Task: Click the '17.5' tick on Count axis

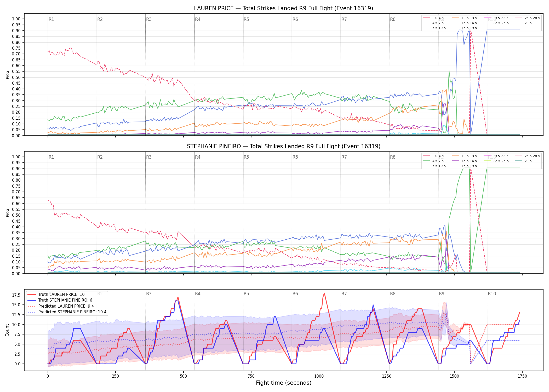Action: [x=16, y=295]
